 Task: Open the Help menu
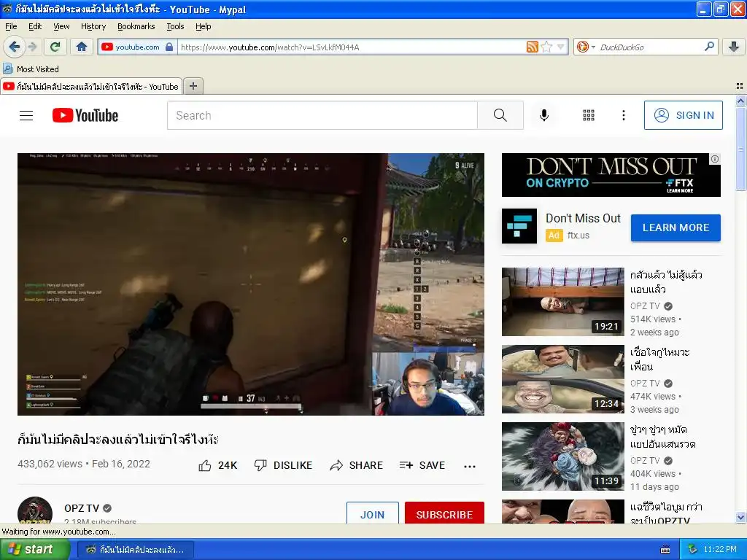pyautogui.click(x=203, y=26)
